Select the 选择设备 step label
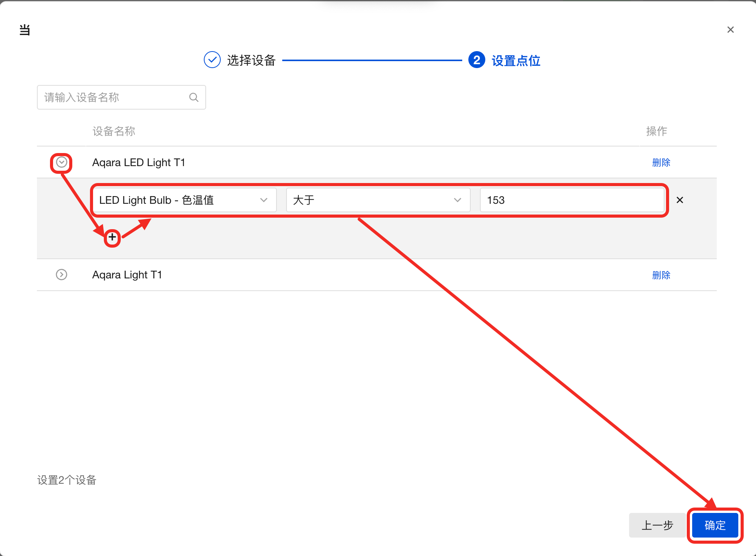This screenshot has width=756, height=556. [x=251, y=60]
